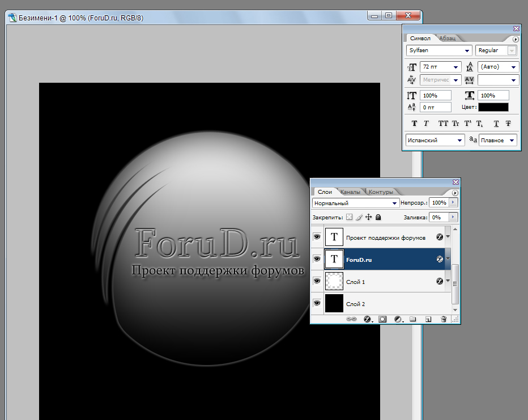Expand the Плавное anti-aliasing dropdown
The height and width of the screenshot is (420, 528).
(x=498, y=140)
